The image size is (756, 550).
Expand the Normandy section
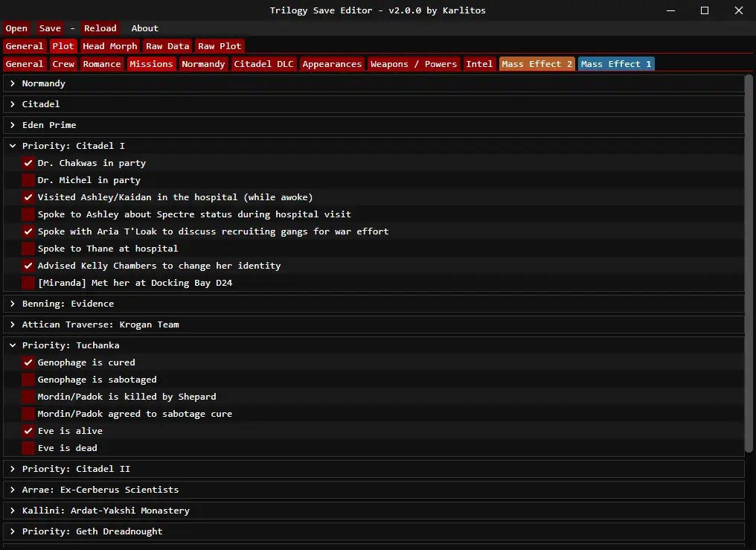pyautogui.click(x=374, y=83)
